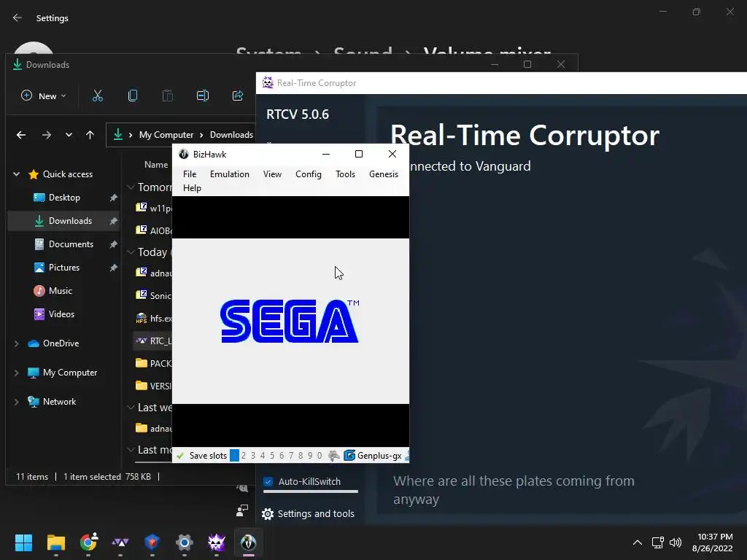Click My Computer in the address breadcrumb
This screenshot has width=747, height=560.
pyautogui.click(x=166, y=135)
